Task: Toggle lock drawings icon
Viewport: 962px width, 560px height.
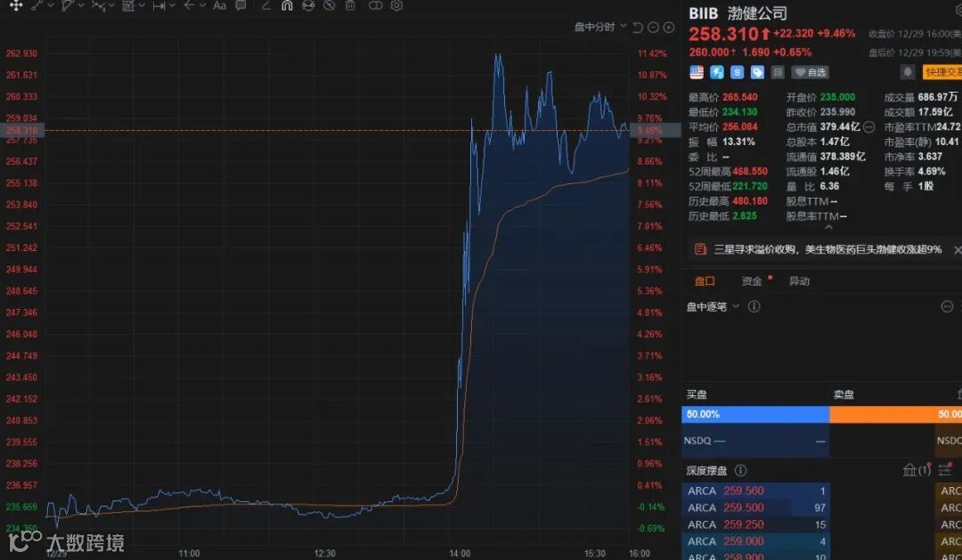Action: [308, 5]
